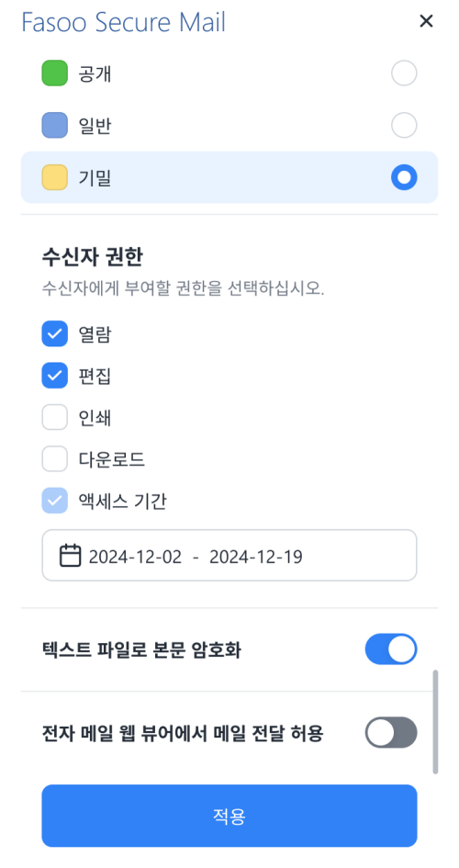Enable the 인쇄 permission checkbox
This screenshot has height=868, width=459.
(55, 417)
